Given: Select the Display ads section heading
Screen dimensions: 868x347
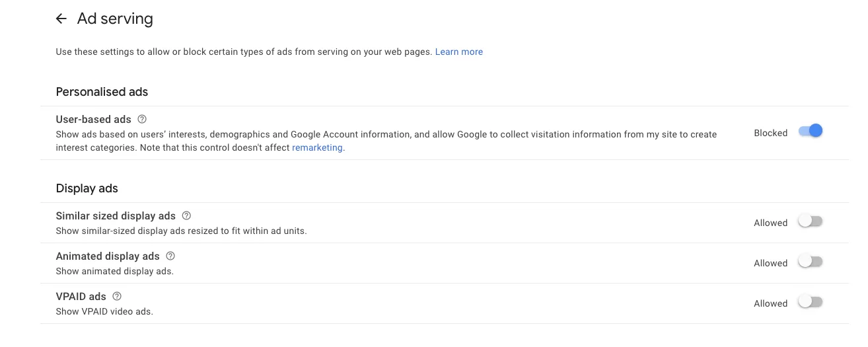Looking at the screenshot, I should pos(87,188).
